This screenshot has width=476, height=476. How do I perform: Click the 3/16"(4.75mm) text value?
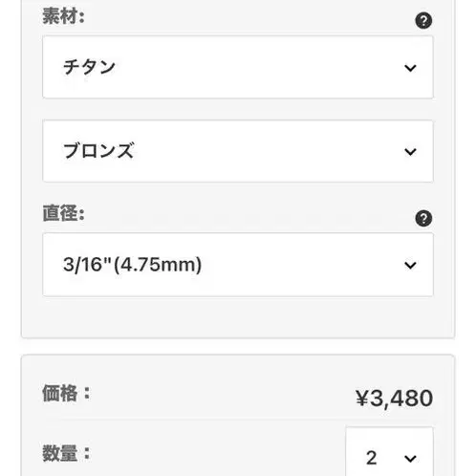(132, 265)
